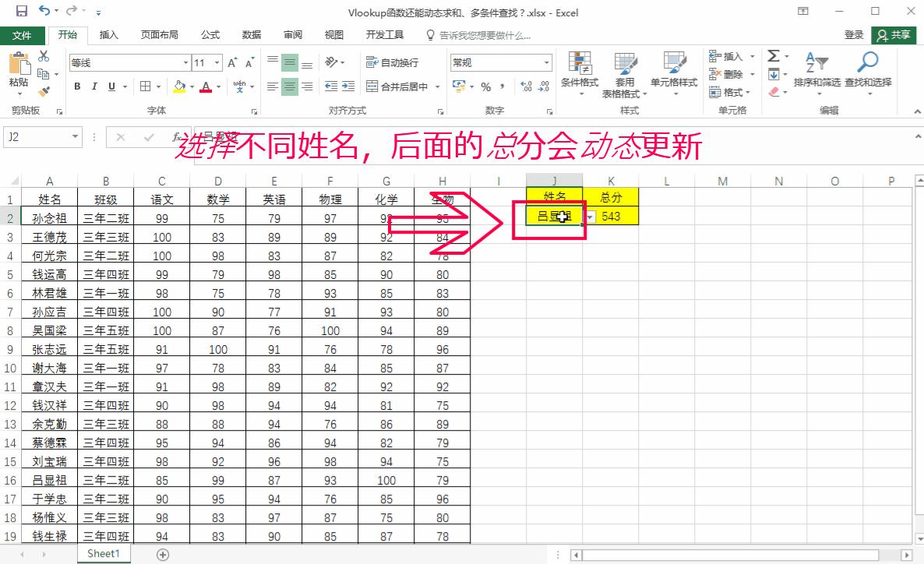Click the Format Painter icon
The image size is (924, 564).
tap(44, 91)
